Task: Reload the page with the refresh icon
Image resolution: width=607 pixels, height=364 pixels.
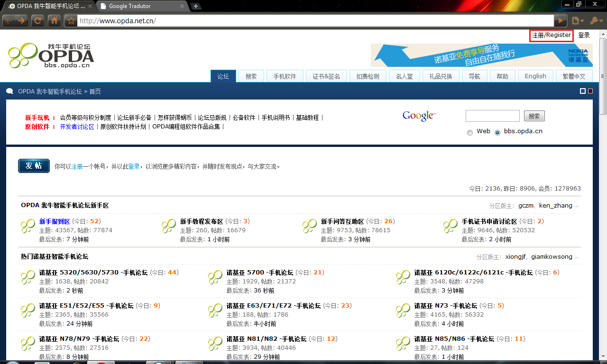Action: point(38,21)
